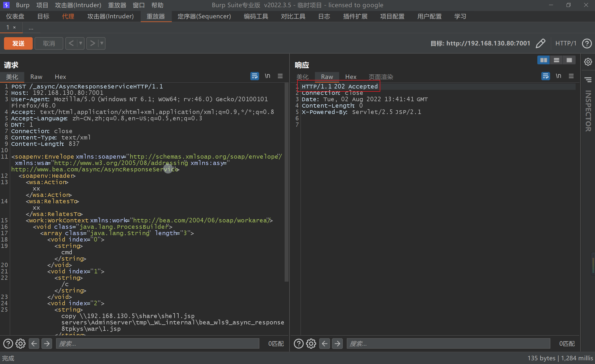Open the Burp menu
Image resolution: width=595 pixels, height=364 pixels.
pyautogui.click(x=23, y=5)
